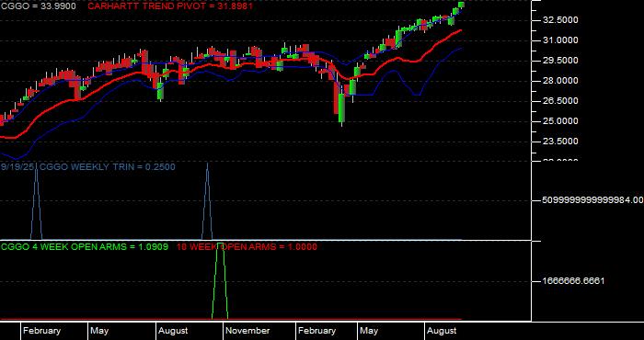Screen dimensions: 644x340
Task: Click the green 4 week ARMS spike
Action: click(x=220, y=281)
